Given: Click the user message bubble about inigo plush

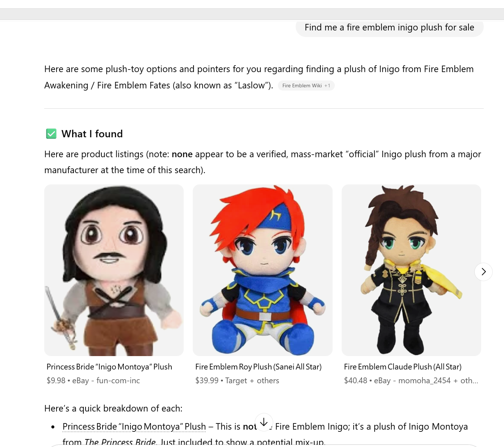Looking at the screenshot, I should [x=390, y=28].
